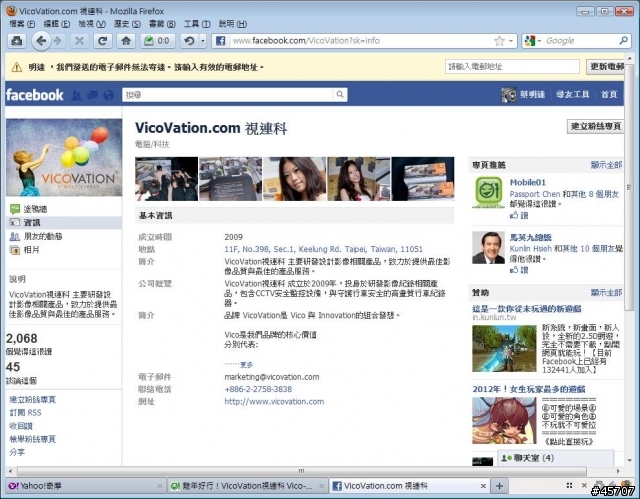Click the +886-2-2758-3838 phone link

[258, 389]
